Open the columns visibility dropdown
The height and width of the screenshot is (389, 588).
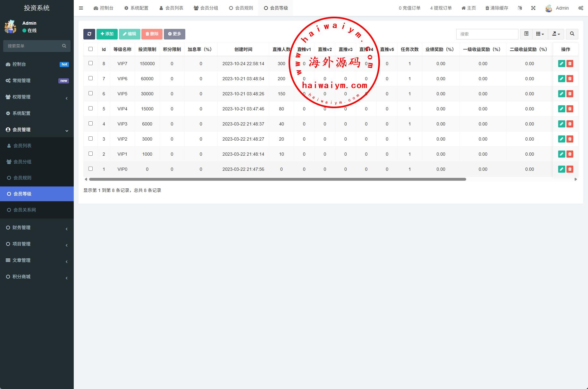pyautogui.click(x=540, y=34)
